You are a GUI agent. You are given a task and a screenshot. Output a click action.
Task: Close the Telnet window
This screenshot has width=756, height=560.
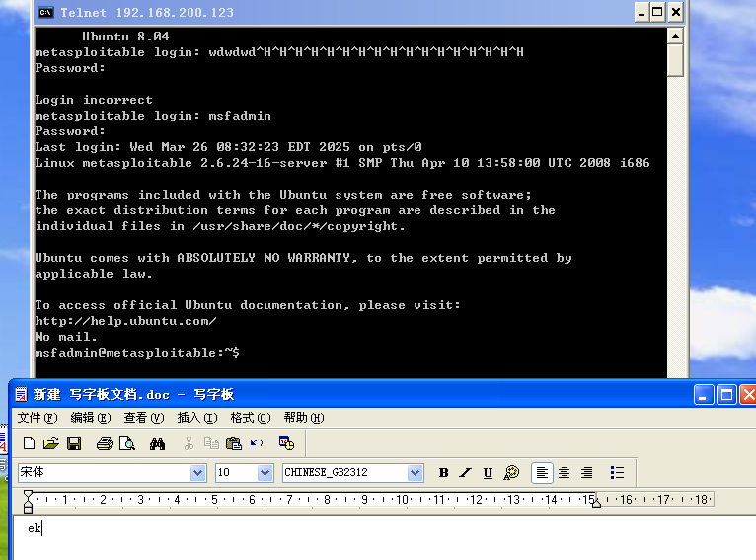pyautogui.click(x=676, y=12)
